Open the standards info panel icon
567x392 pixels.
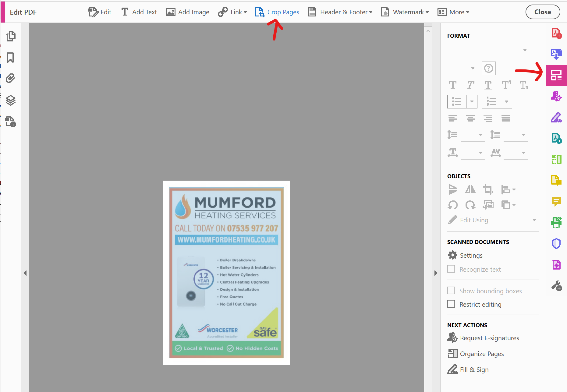(11, 122)
